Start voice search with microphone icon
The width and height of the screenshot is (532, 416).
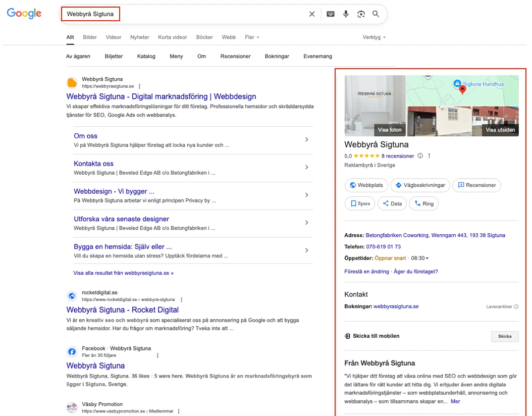346,14
